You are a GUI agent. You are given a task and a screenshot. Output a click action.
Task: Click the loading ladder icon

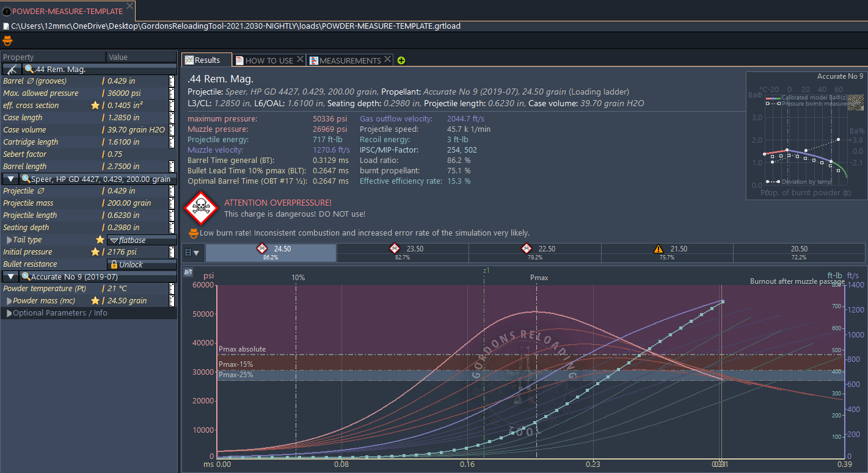pos(188,253)
